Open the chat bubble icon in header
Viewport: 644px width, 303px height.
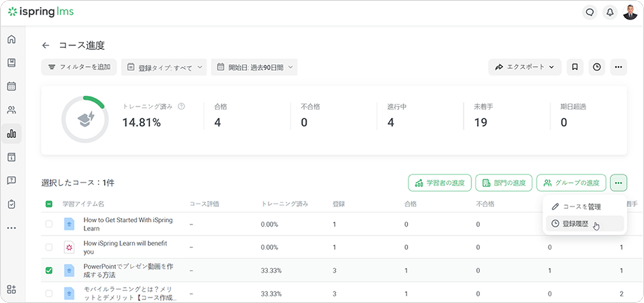pos(589,12)
